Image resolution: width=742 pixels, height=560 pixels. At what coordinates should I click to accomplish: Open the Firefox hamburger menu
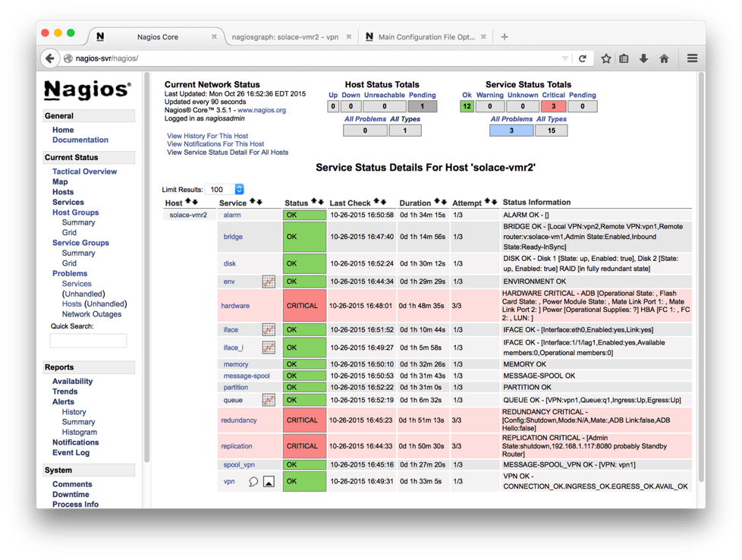click(692, 58)
